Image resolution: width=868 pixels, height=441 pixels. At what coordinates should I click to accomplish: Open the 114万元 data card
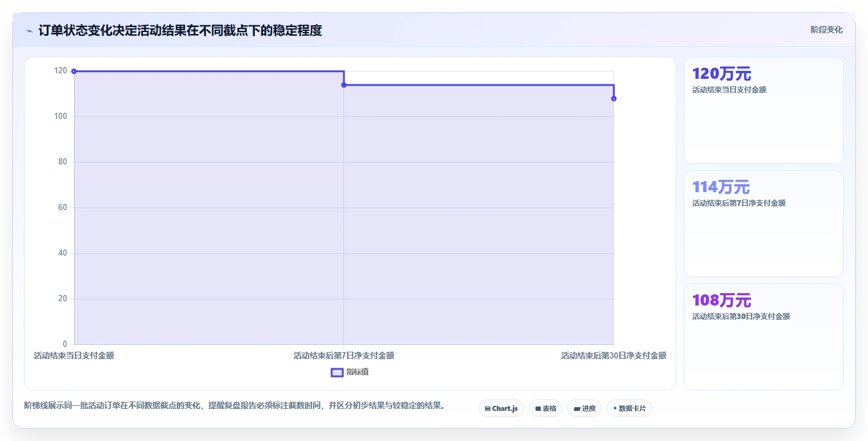763,224
